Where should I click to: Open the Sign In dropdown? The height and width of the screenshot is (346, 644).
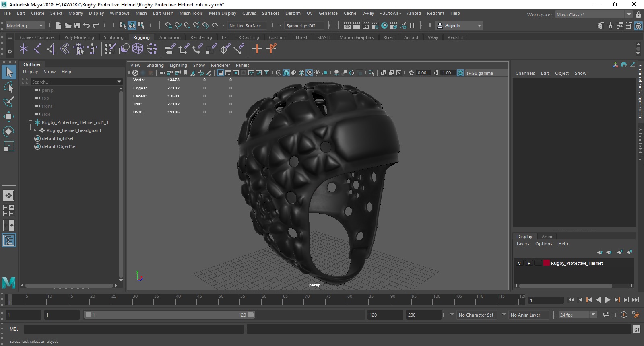459,25
